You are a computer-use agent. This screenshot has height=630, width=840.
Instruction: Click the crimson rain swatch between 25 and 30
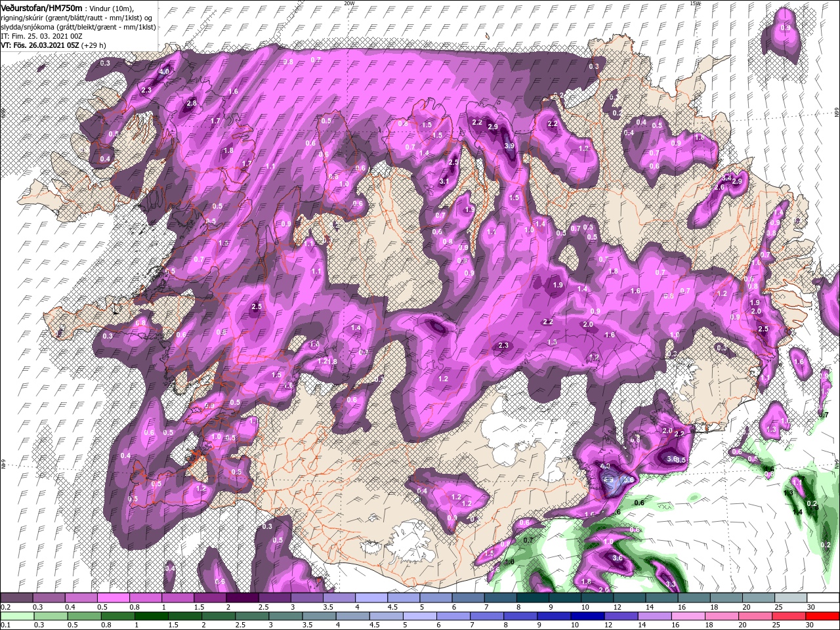[x=789, y=616]
